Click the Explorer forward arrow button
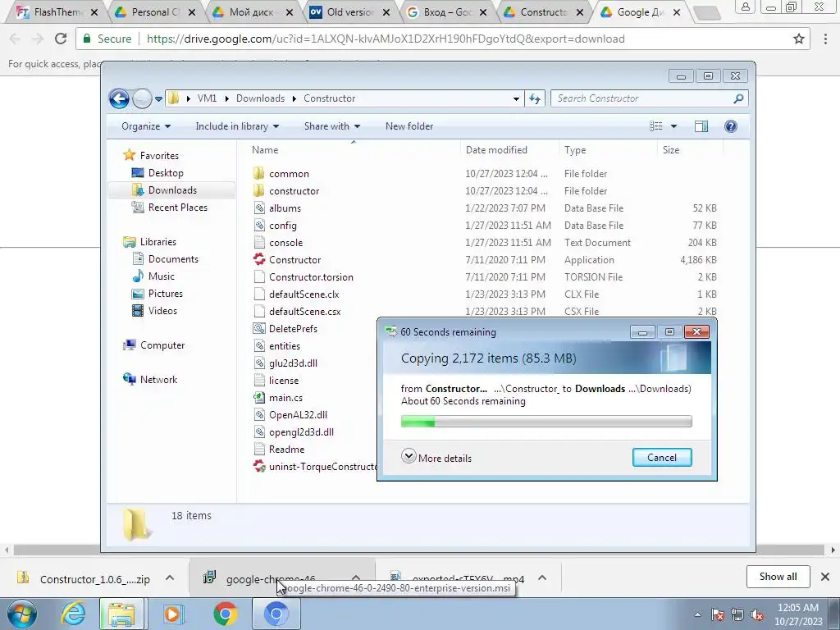840x630 pixels. click(142, 98)
